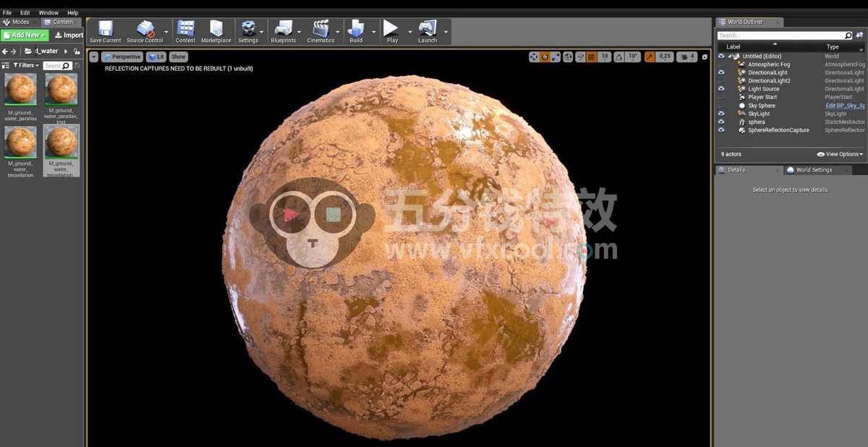Hide the DirectionalLight actor with its eye

[721, 72]
